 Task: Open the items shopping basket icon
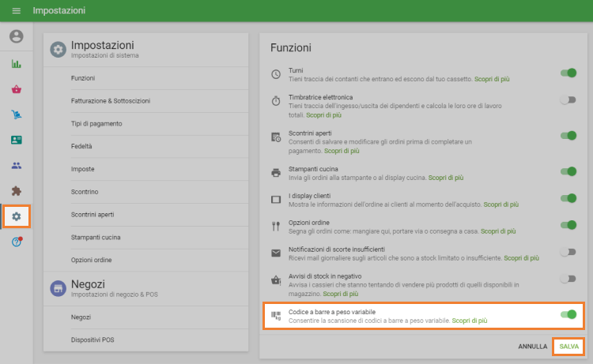(x=16, y=89)
